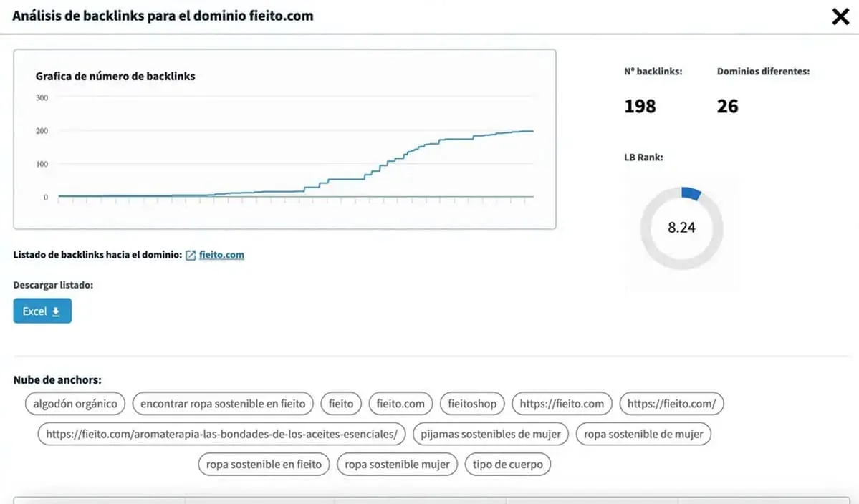
Task: Open the fieito.com domain link
Action: 221,254
